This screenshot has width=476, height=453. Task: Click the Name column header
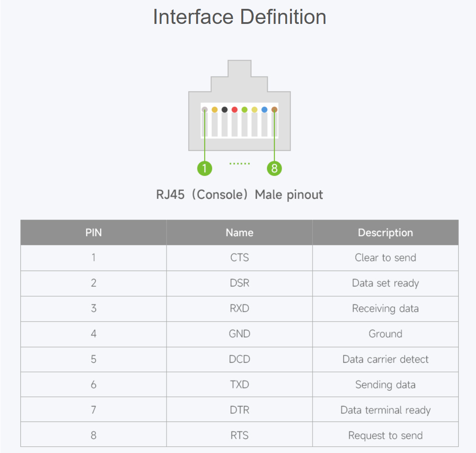240,232
